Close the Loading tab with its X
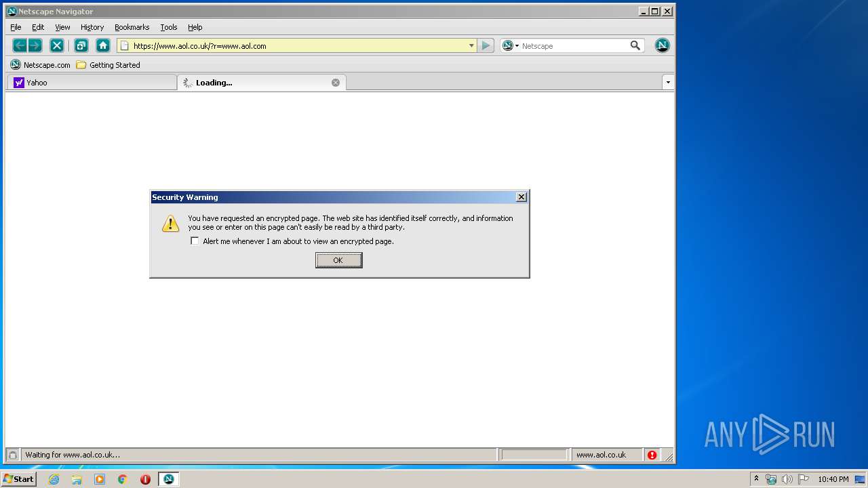The image size is (868, 488). click(x=335, y=83)
